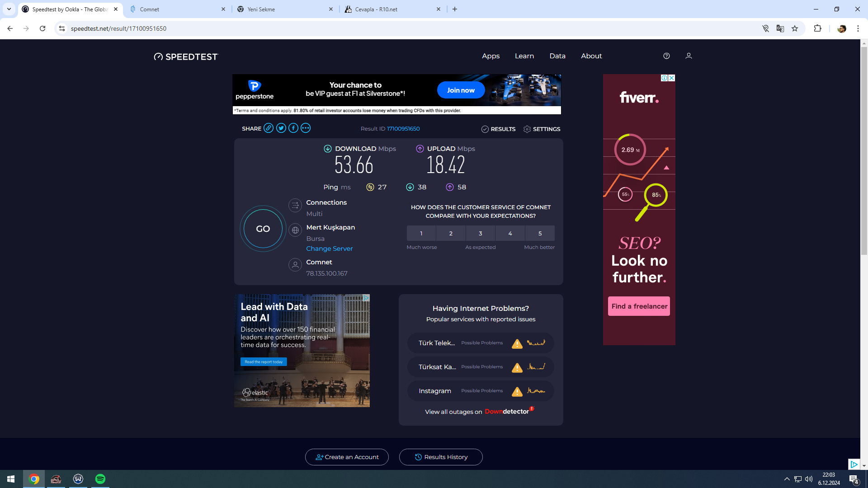Image resolution: width=868 pixels, height=488 pixels.
Task: Expand the tab search dropdown arrow
Action: (x=9, y=9)
